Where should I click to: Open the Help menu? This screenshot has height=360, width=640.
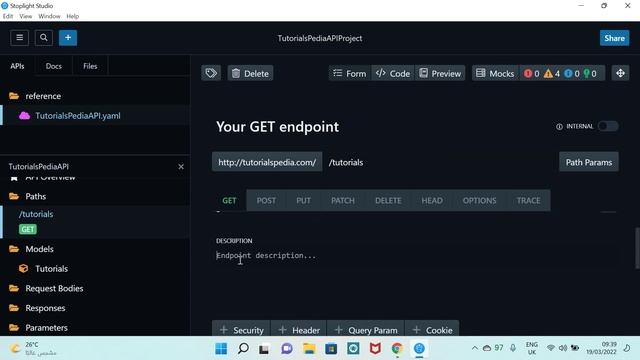[x=73, y=16]
